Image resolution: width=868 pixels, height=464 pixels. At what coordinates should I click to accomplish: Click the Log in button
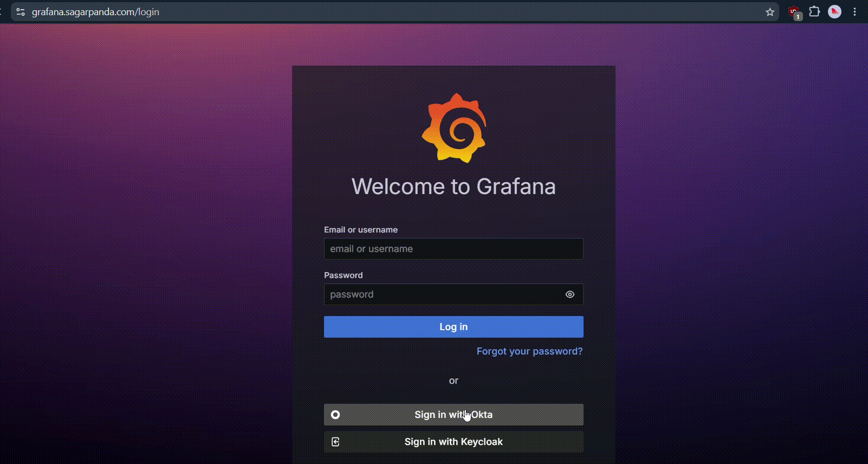point(454,327)
